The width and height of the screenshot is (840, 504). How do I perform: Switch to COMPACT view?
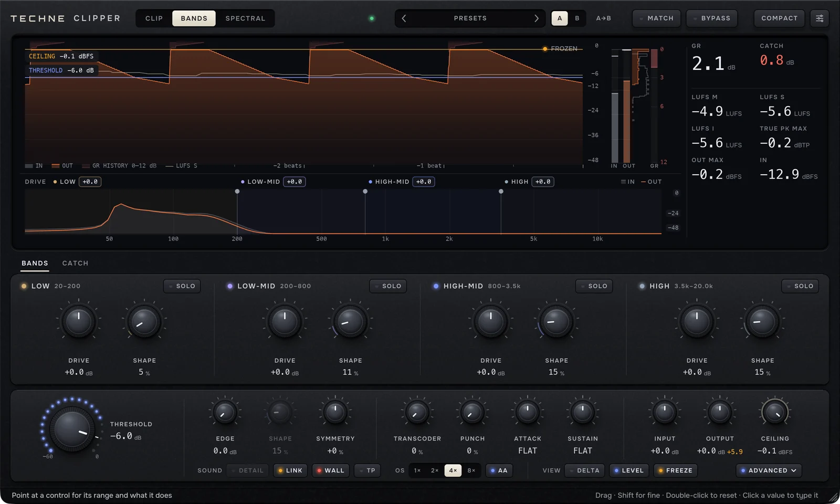779,18
